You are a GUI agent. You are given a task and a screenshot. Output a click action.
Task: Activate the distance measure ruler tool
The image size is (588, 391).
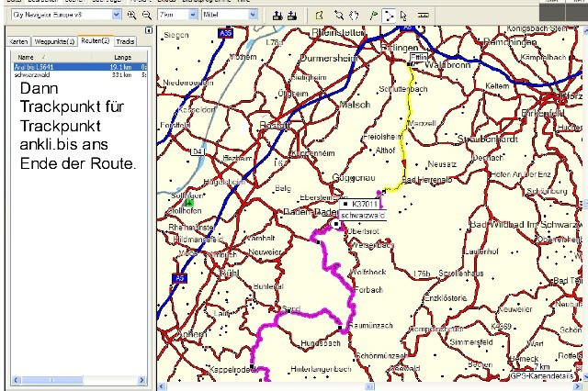424,16
